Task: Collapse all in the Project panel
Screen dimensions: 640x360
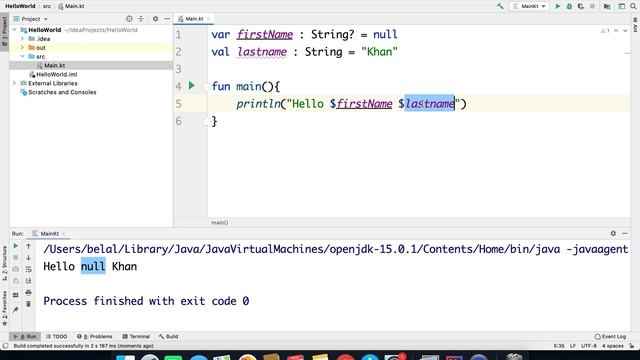Action: (x=141, y=19)
